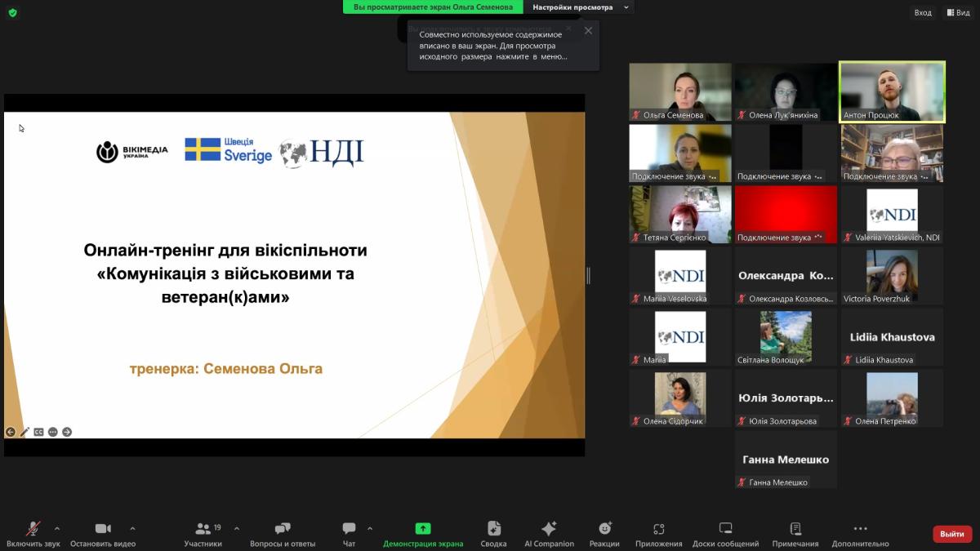Expand video options chevron next to camera
Image resolution: width=980 pixels, height=551 pixels.
pos(132,528)
